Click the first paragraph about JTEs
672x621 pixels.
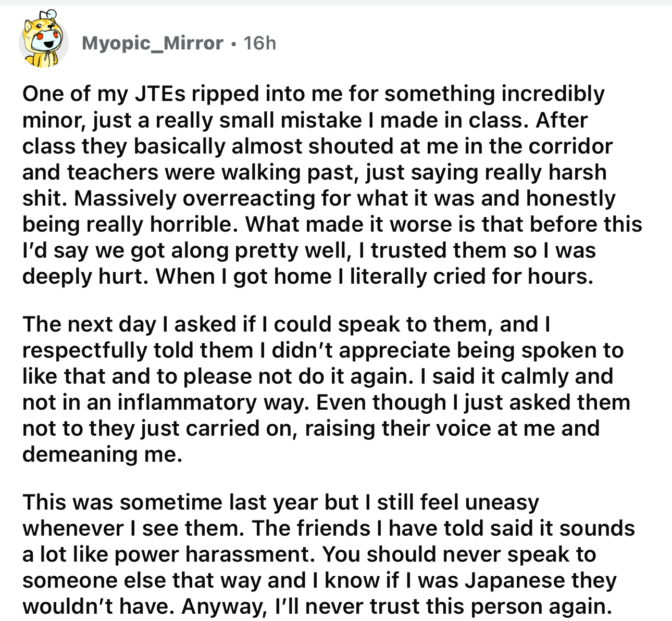pyautogui.click(x=332, y=185)
